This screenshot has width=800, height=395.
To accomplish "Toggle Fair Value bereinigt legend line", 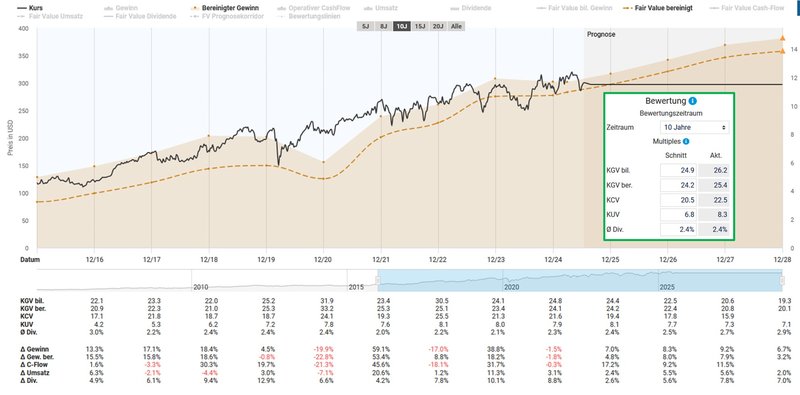I will coord(658,8).
